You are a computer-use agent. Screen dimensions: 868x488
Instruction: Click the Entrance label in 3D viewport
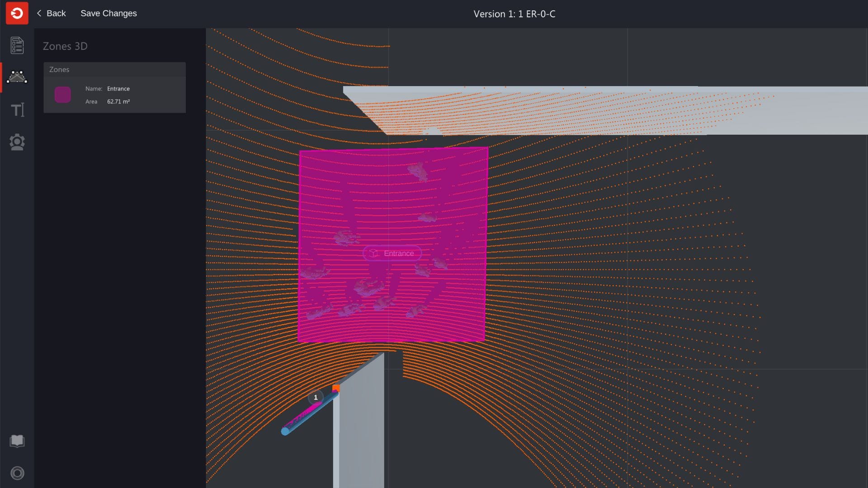[393, 253]
